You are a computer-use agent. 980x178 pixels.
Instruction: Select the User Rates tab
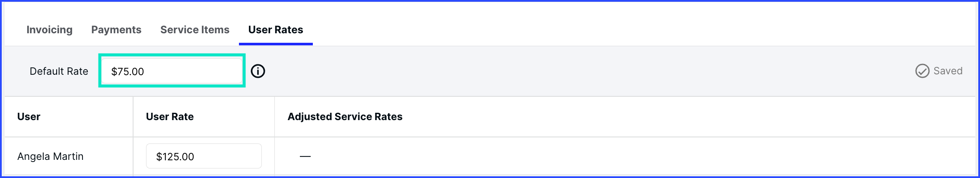click(276, 30)
